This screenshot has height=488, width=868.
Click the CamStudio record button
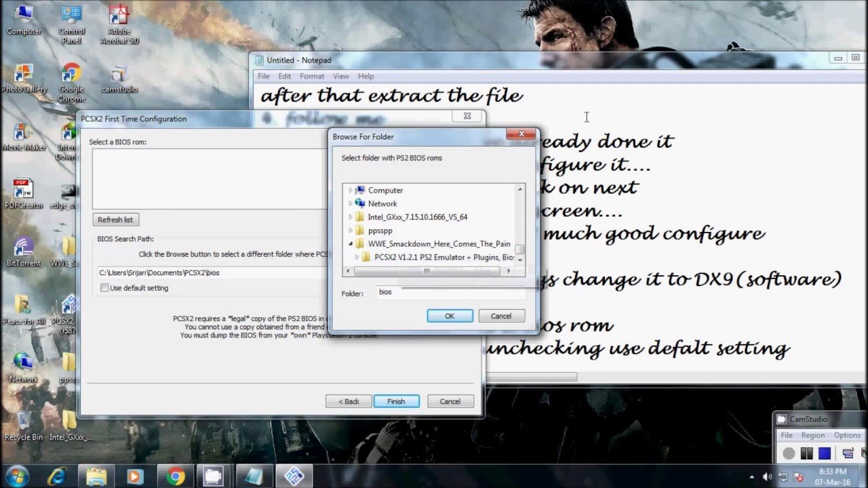(789, 453)
